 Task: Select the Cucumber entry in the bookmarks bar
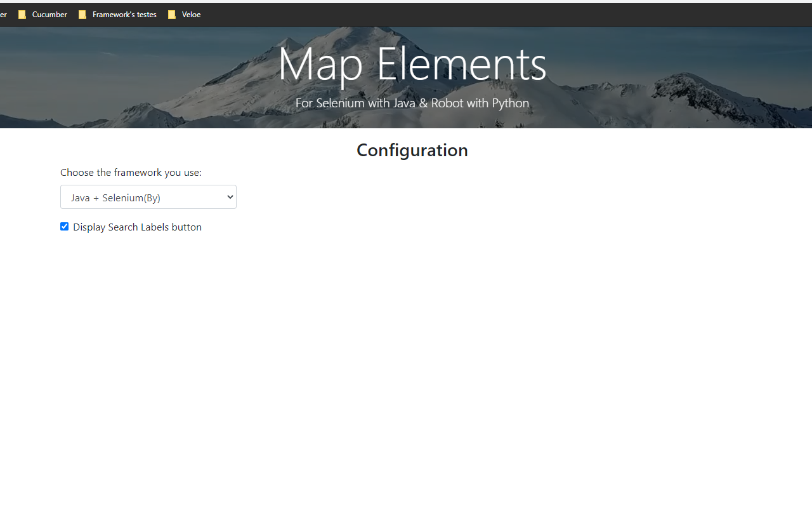pos(50,14)
